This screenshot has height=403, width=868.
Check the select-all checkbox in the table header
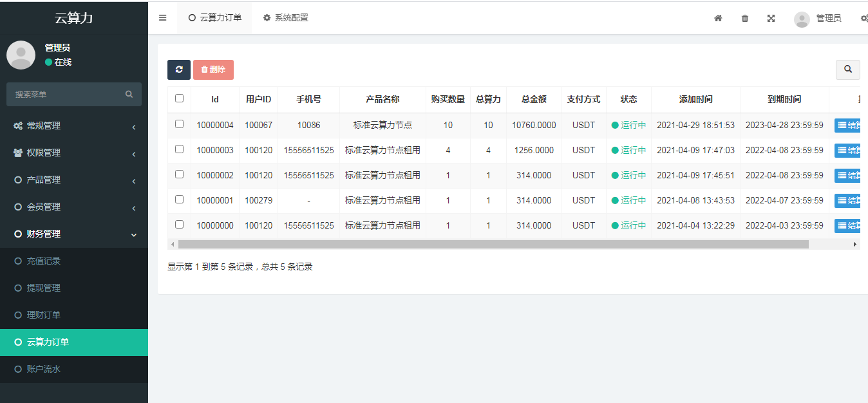(179, 99)
